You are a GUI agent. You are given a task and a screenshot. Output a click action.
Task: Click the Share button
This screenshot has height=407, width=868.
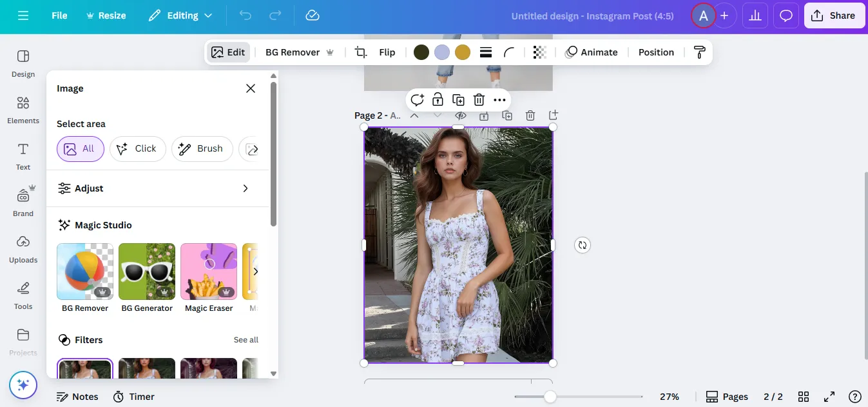coord(833,15)
